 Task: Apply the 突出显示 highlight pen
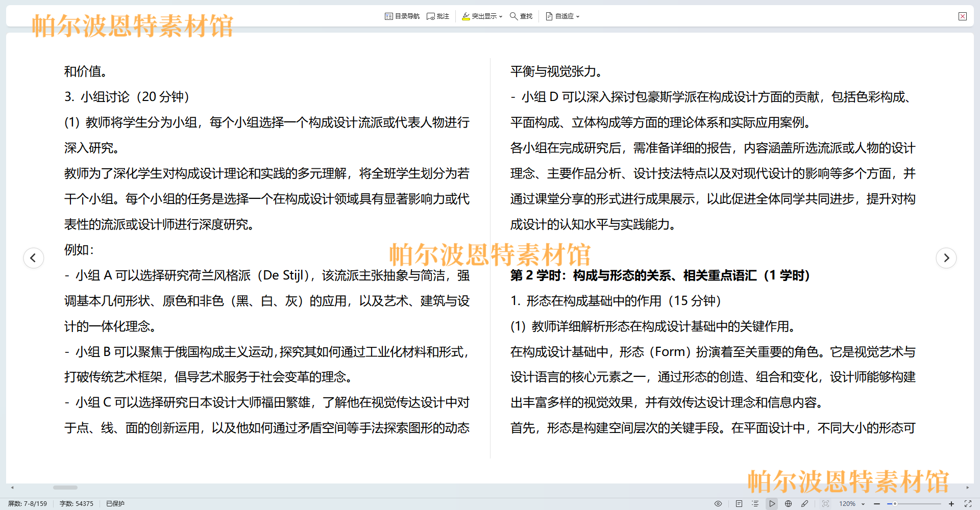(x=479, y=16)
